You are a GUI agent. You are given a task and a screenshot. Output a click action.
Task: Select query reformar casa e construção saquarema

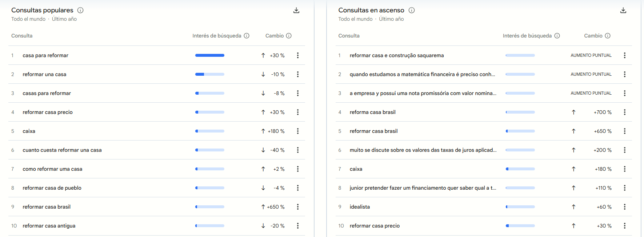tap(397, 55)
